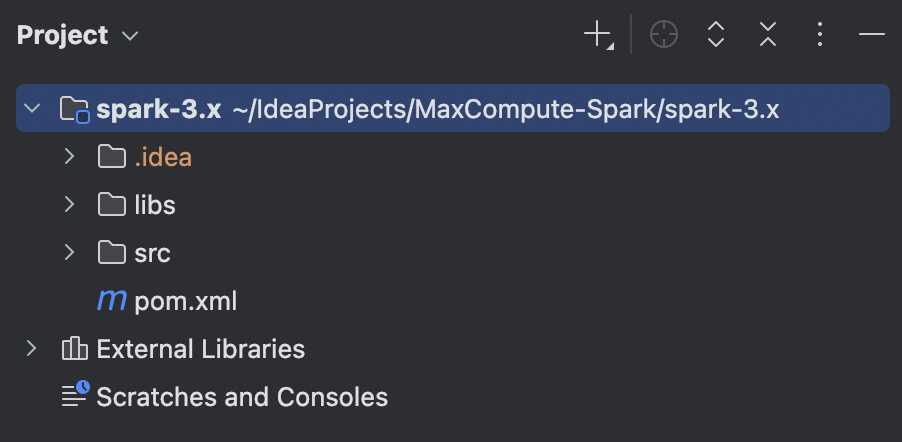
Task: Select the Scratches and Consoles label
Action: 241,397
